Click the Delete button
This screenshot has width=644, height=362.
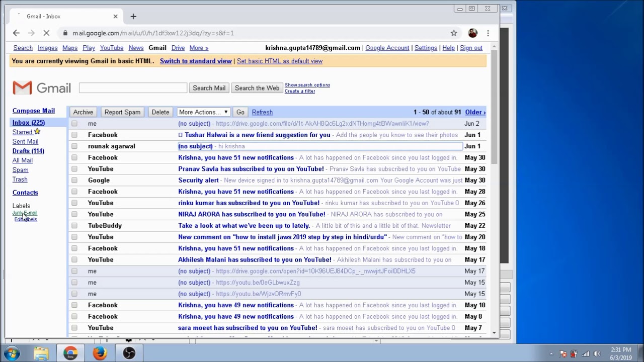(x=160, y=112)
